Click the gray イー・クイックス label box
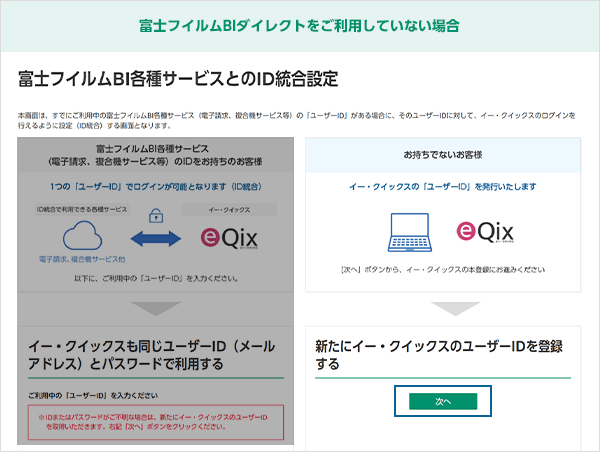The width and height of the screenshot is (600, 452). 229,210
